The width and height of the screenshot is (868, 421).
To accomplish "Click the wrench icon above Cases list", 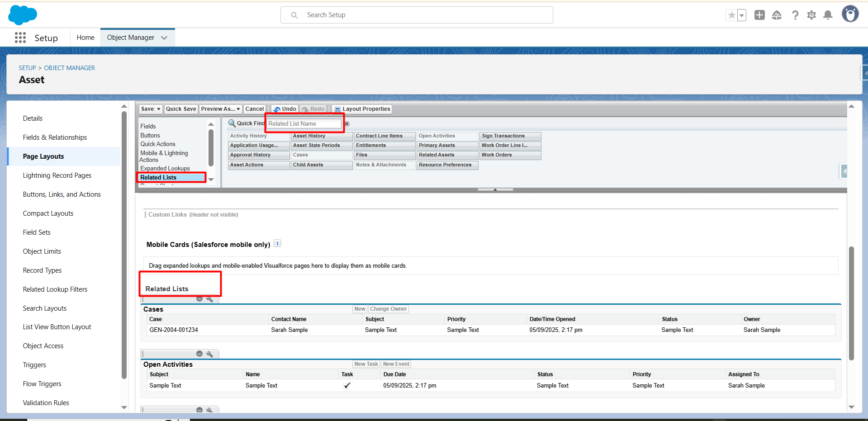I will pyautogui.click(x=209, y=299).
